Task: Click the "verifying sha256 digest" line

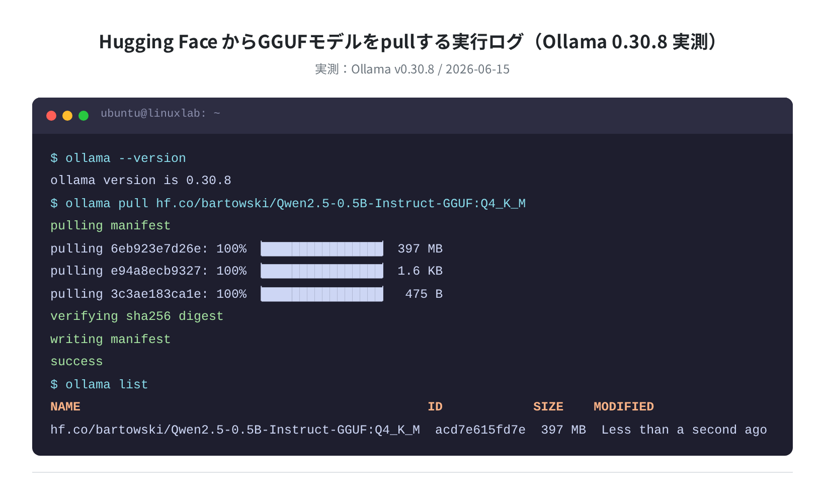Action: (137, 316)
